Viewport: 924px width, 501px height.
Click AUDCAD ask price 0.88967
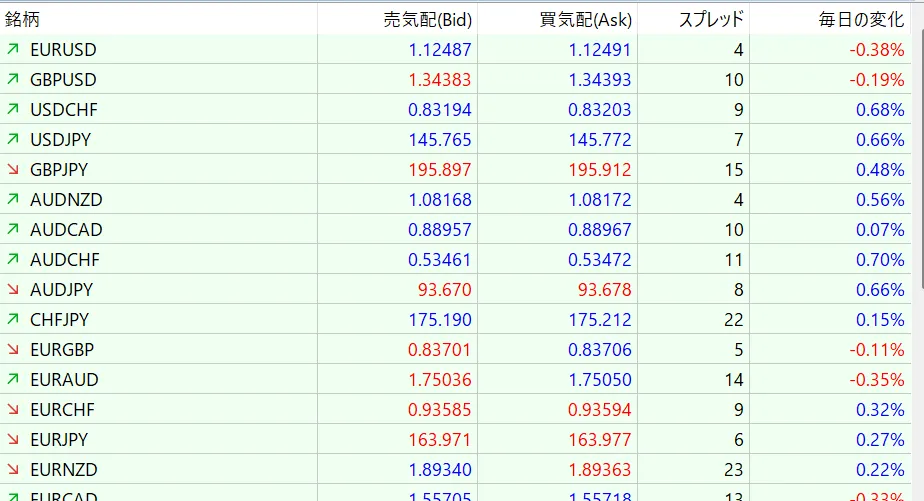[599, 229]
